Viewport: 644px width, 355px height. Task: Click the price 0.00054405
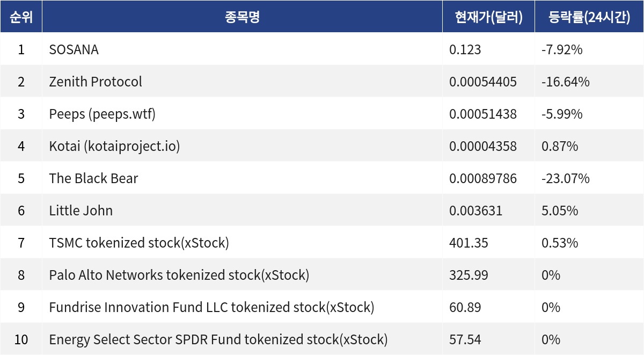[x=483, y=82]
